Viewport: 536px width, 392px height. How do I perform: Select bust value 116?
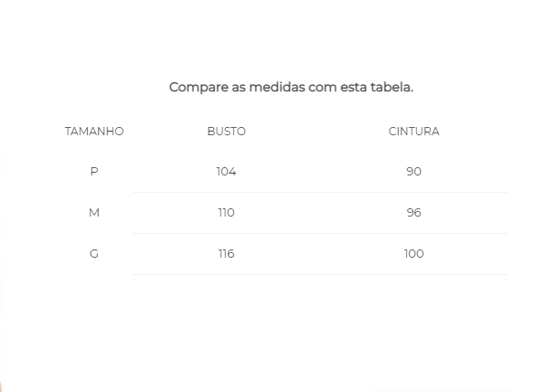click(226, 254)
